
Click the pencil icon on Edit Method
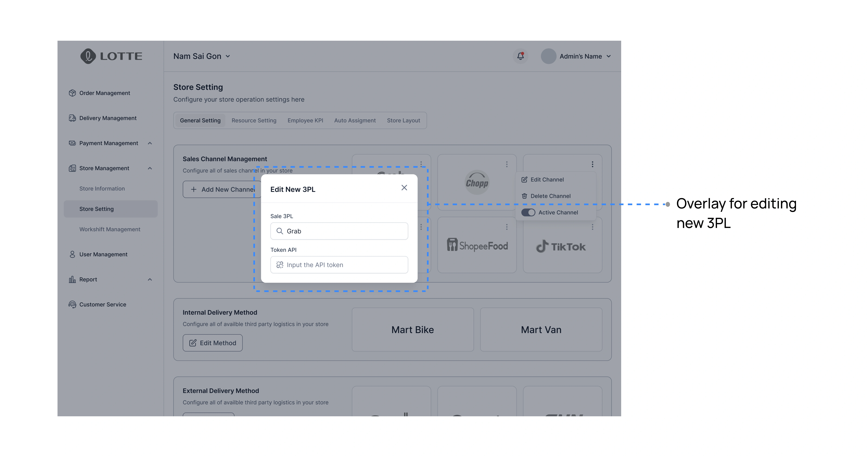tap(193, 343)
